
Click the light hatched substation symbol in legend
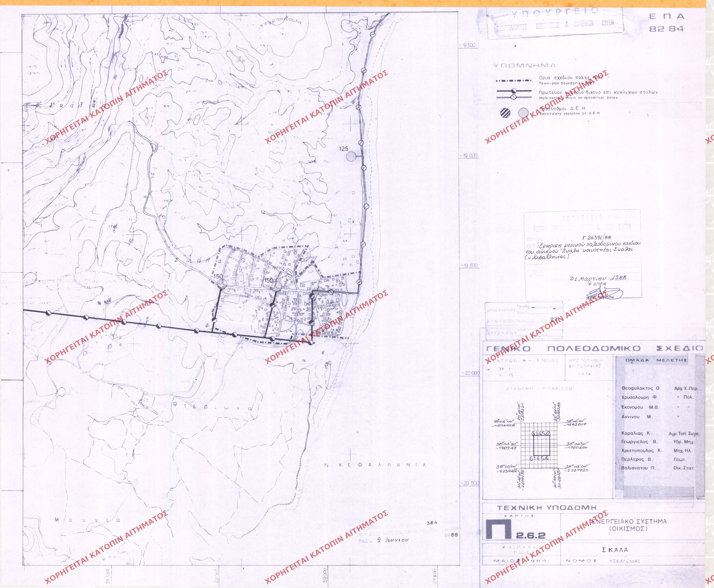click(524, 113)
